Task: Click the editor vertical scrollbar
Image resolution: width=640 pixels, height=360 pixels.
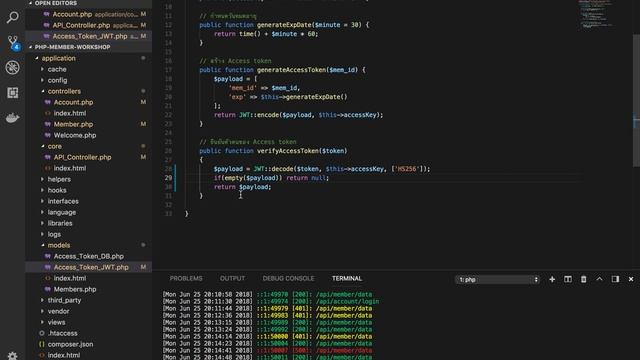Action: pyautogui.click(x=636, y=100)
